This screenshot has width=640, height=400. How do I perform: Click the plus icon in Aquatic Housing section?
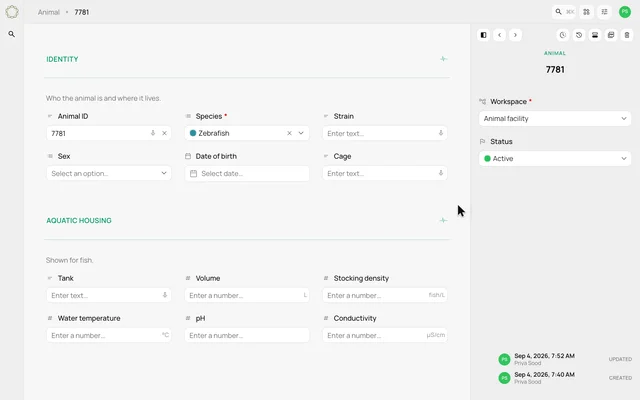click(443, 220)
